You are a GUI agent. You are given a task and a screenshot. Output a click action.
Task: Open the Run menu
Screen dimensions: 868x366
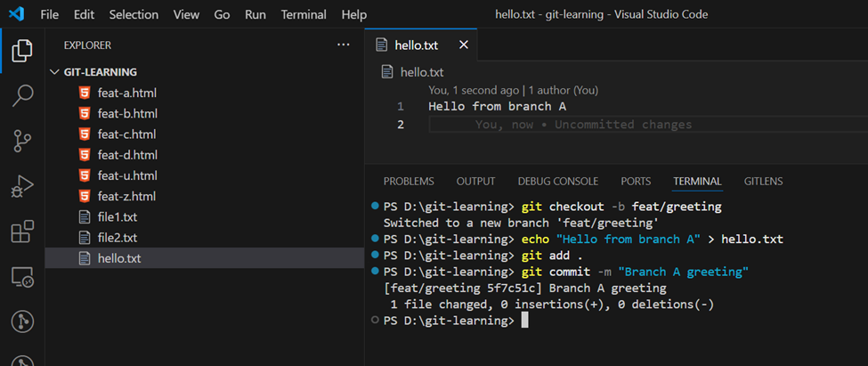(256, 14)
